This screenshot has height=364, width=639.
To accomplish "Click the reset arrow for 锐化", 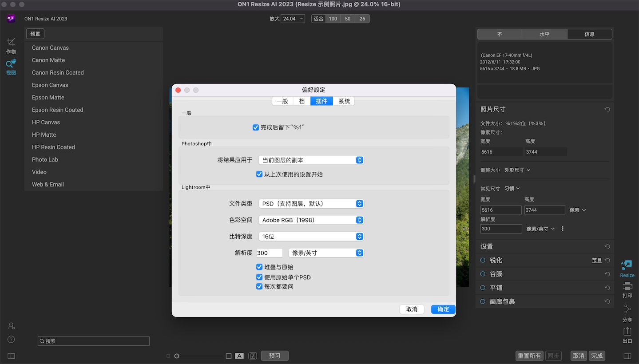I will (x=607, y=261).
